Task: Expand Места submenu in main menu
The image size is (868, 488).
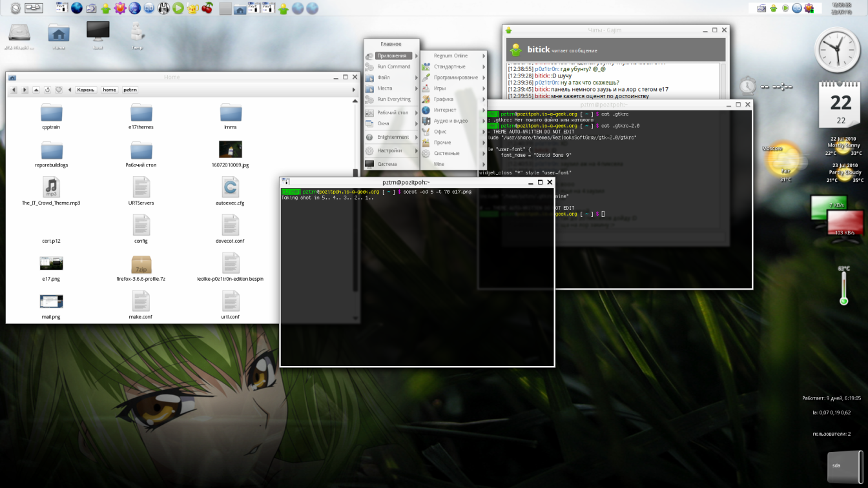Action: (x=391, y=88)
